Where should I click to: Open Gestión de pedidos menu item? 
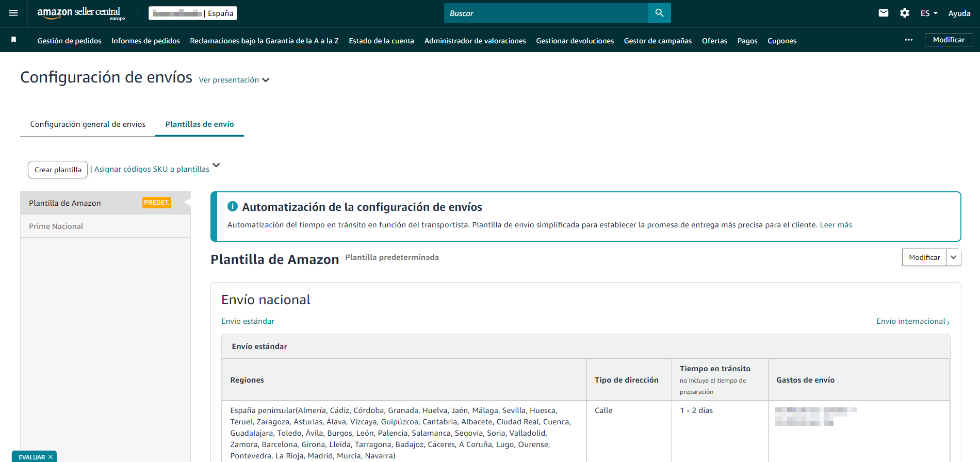[69, 41]
